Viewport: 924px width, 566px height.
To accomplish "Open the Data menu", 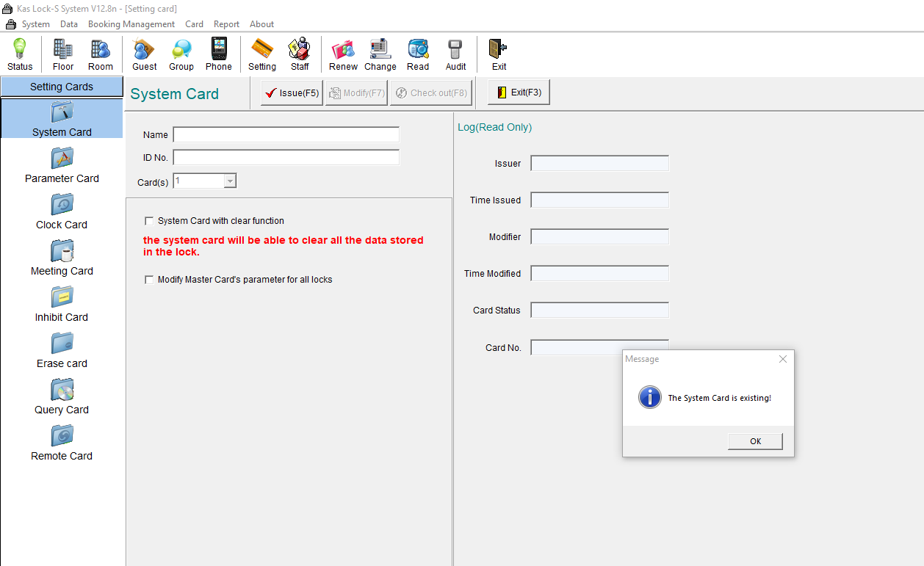I will click(69, 24).
